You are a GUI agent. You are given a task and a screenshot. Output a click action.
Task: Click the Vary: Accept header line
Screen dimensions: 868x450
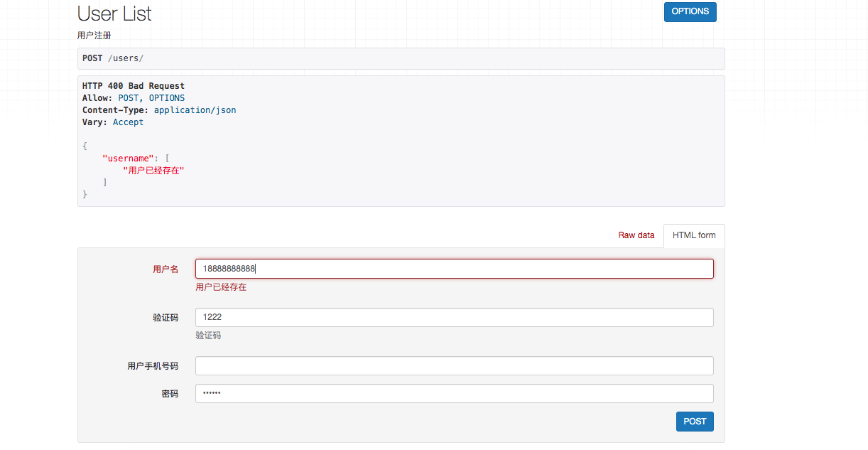[113, 122]
